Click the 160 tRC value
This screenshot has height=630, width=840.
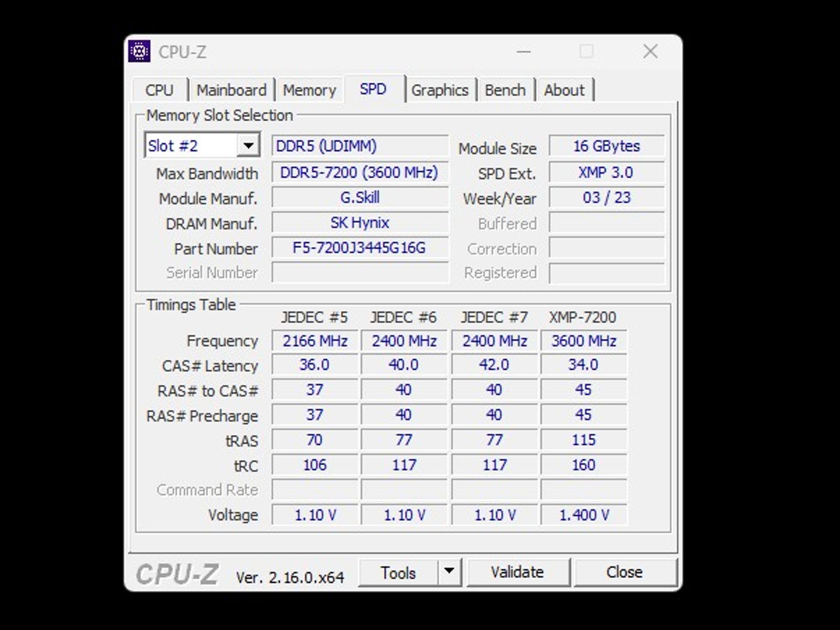coord(584,465)
